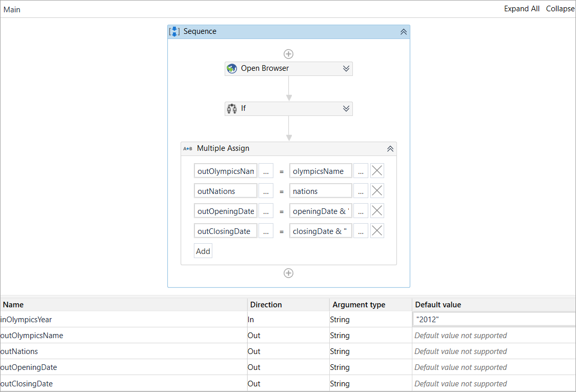
Task: Open expression editor for olympicsName value
Action: pyautogui.click(x=361, y=171)
